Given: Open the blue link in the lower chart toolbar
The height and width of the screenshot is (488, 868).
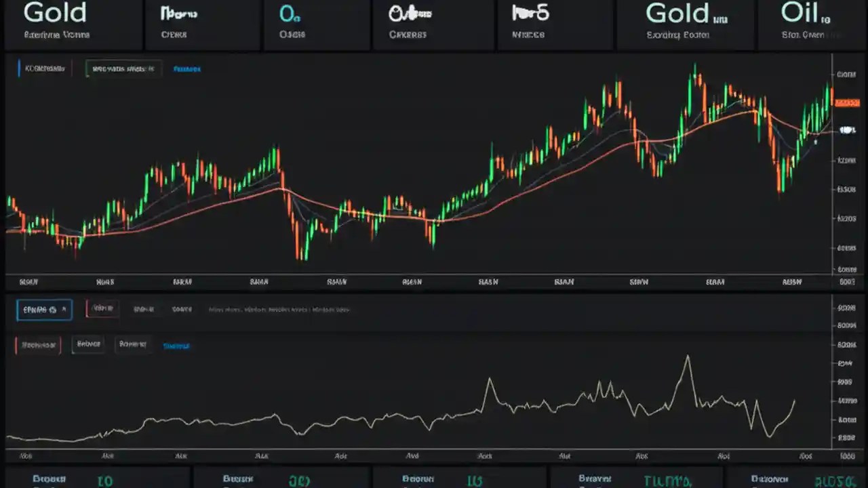Looking at the screenshot, I should click(176, 345).
